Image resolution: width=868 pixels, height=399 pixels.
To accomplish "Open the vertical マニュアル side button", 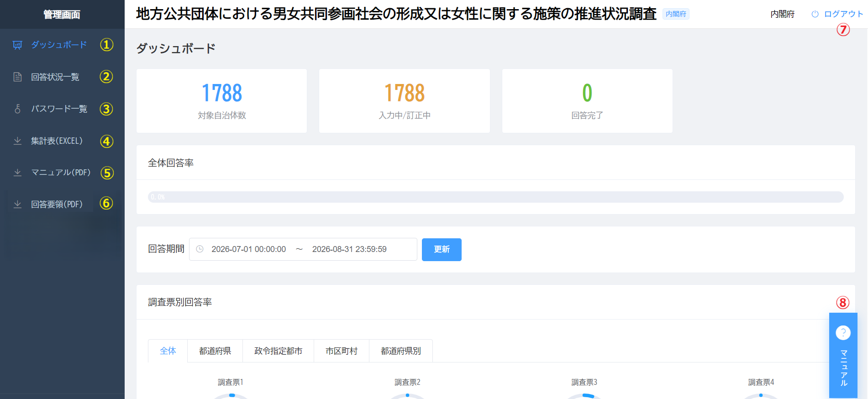I will (843, 355).
